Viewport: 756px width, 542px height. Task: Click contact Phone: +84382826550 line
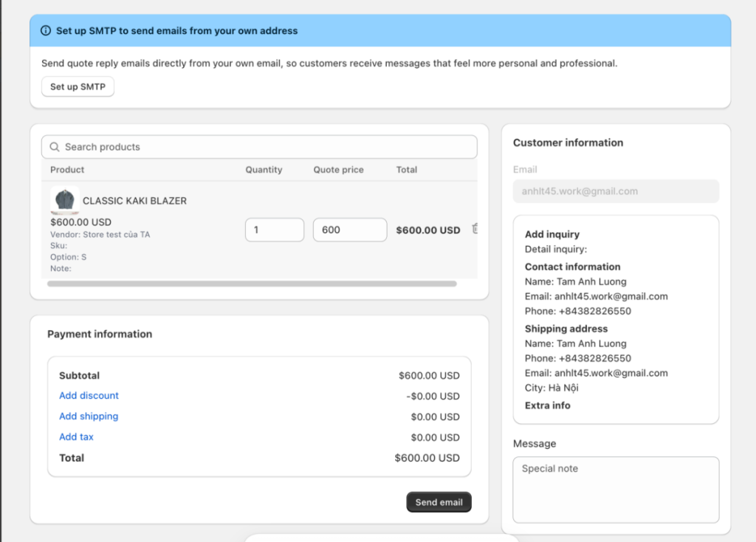pos(577,311)
